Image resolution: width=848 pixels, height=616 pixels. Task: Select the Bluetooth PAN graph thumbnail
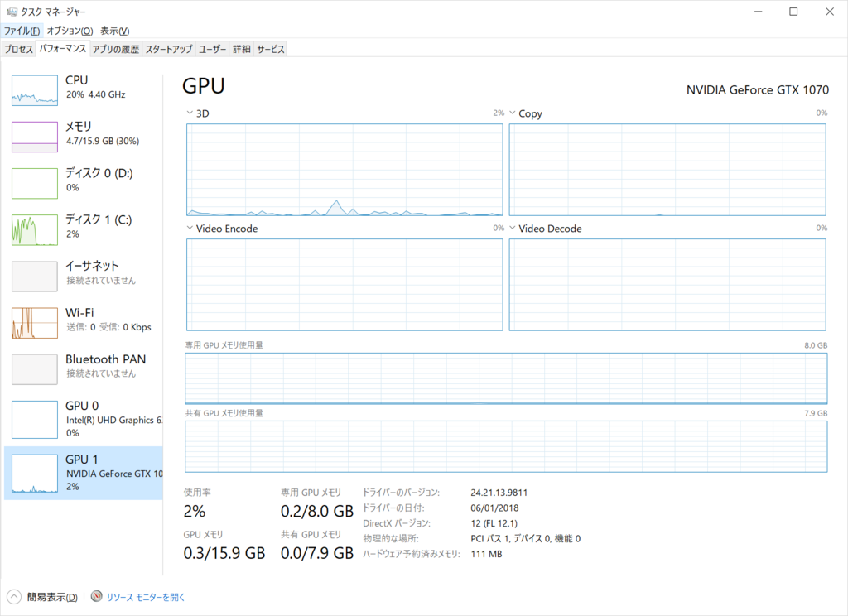(35, 369)
